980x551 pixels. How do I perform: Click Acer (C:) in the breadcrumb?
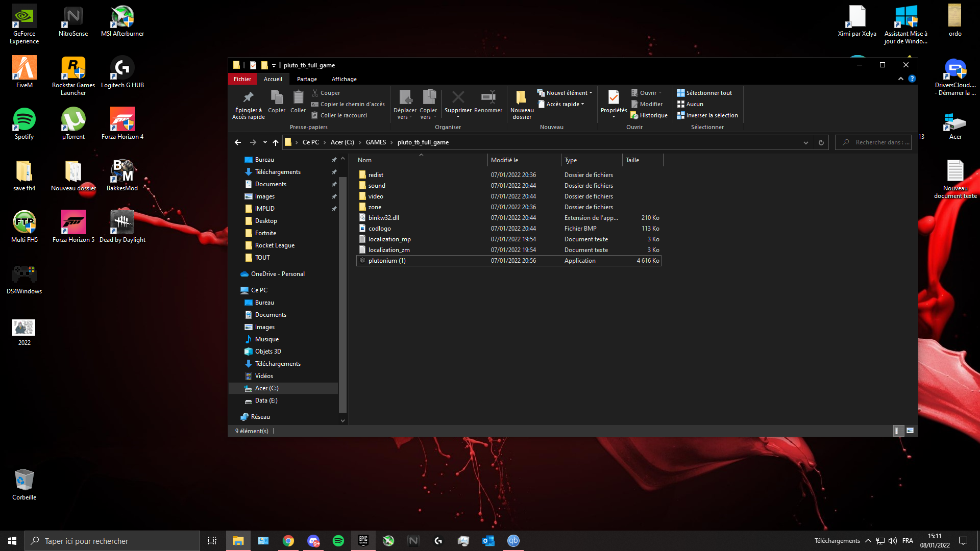[342, 142]
